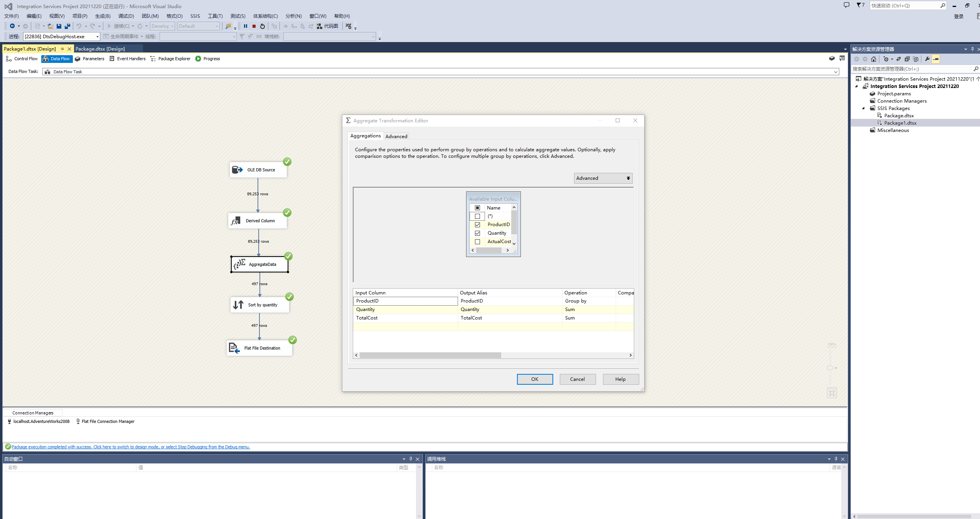The image size is (980, 519).
Task: Switch to the Advanced tab in editor
Action: coord(396,136)
